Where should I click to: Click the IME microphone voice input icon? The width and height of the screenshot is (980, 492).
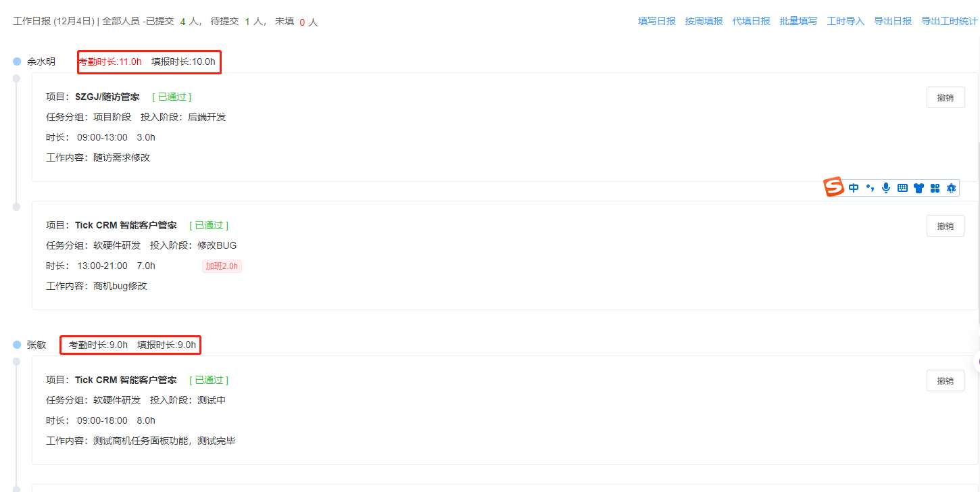886,188
